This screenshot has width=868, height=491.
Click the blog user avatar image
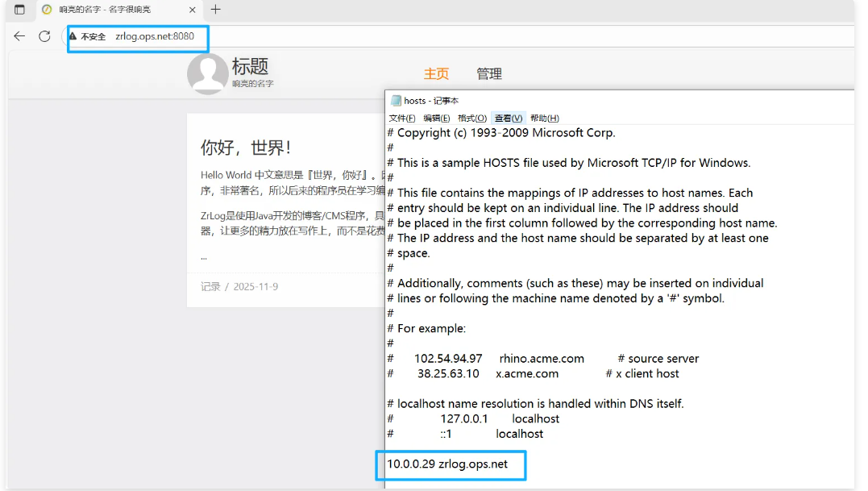coord(207,74)
